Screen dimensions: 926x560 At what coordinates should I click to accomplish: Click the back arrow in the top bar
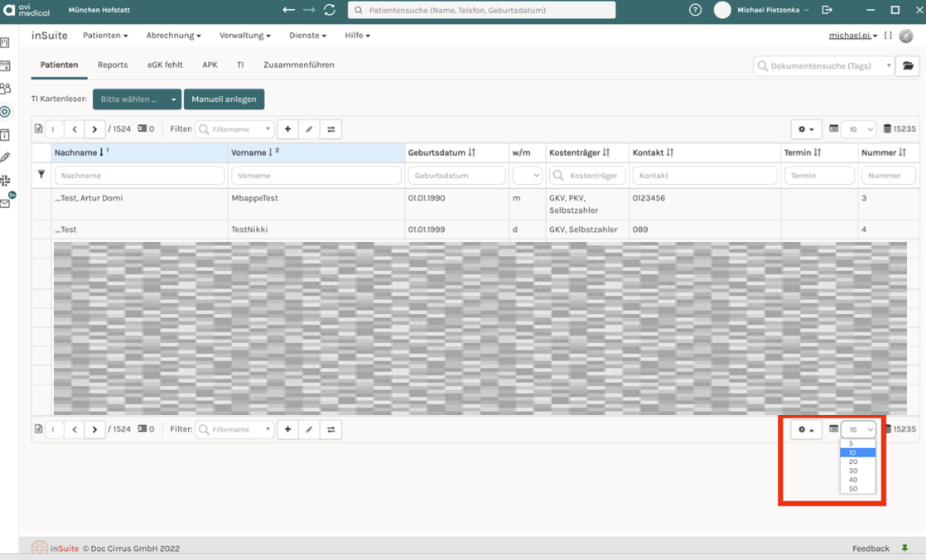[x=288, y=10]
